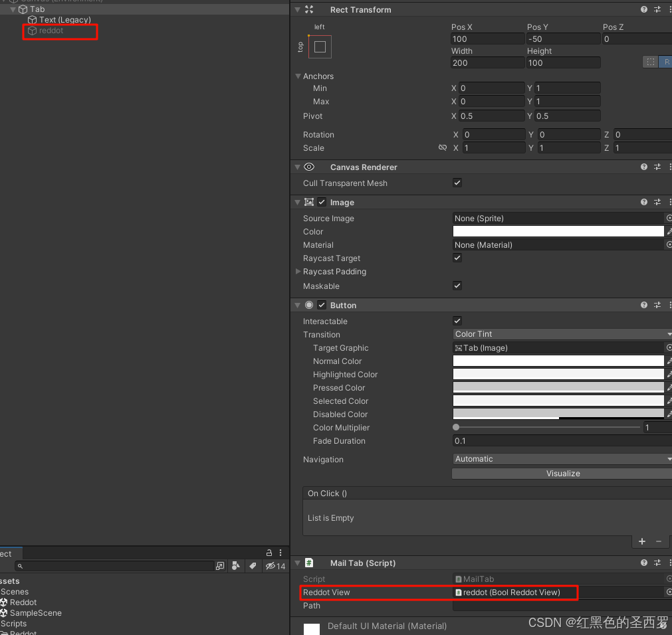
Task: Open the anchor preset box in Rect Transform
Action: tap(320, 46)
